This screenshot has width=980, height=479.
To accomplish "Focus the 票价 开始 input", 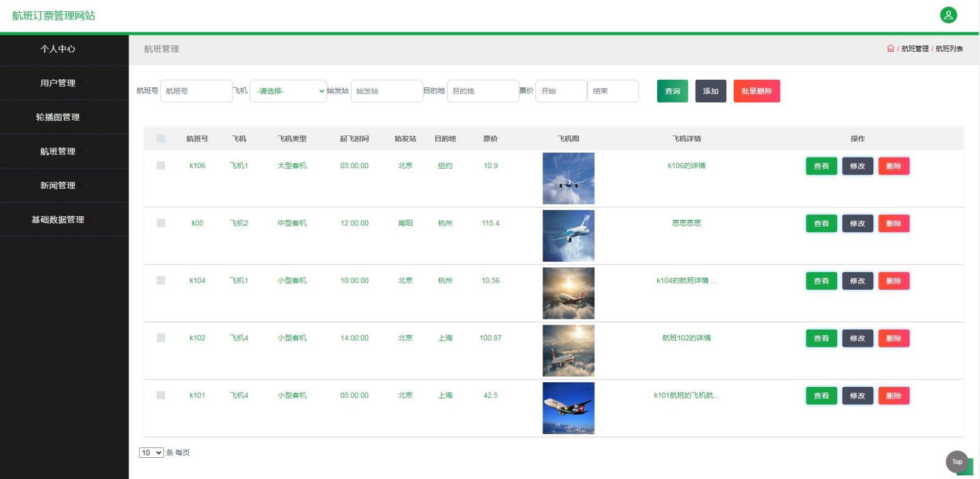I will (x=561, y=91).
